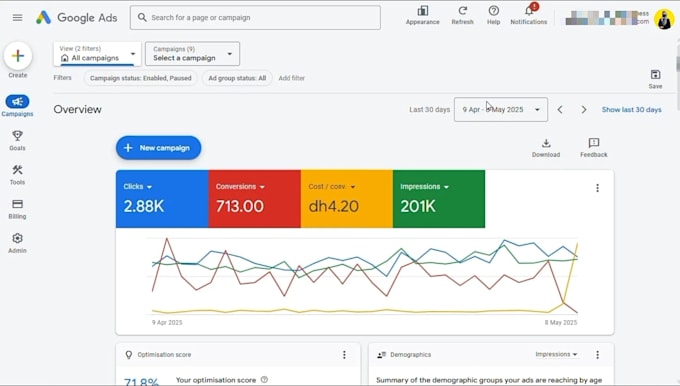Focus the search for page or campaign field
Image resolution: width=680 pixels, height=386 pixels.
pos(255,17)
